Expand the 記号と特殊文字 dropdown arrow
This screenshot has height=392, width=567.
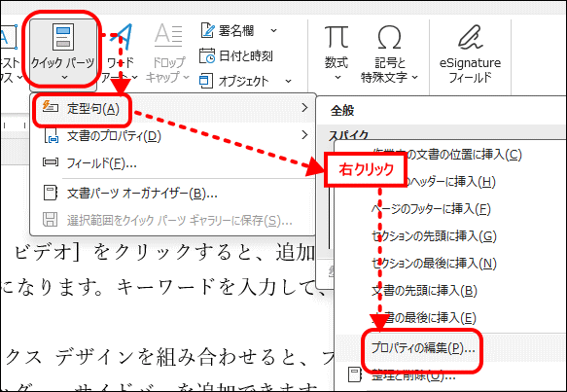[x=415, y=77]
